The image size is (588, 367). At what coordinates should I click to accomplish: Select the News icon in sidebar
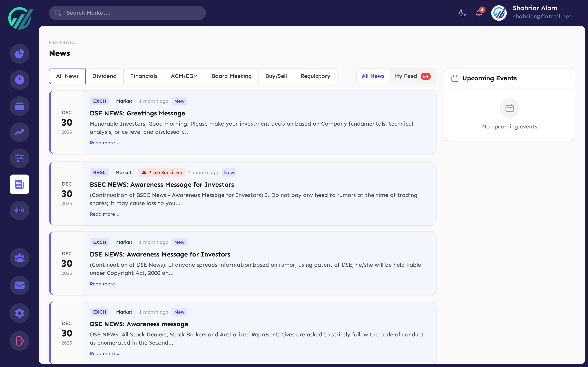click(19, 184)
